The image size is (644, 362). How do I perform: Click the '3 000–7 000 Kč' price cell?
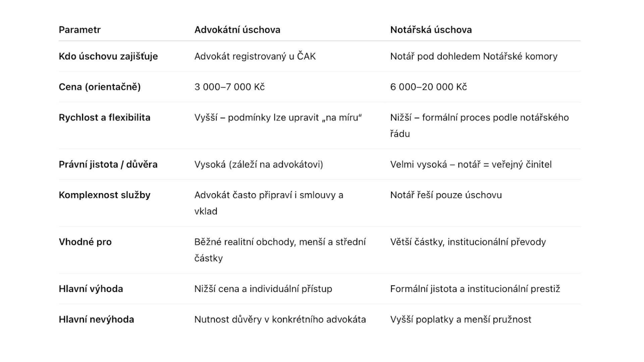[229, 87]
